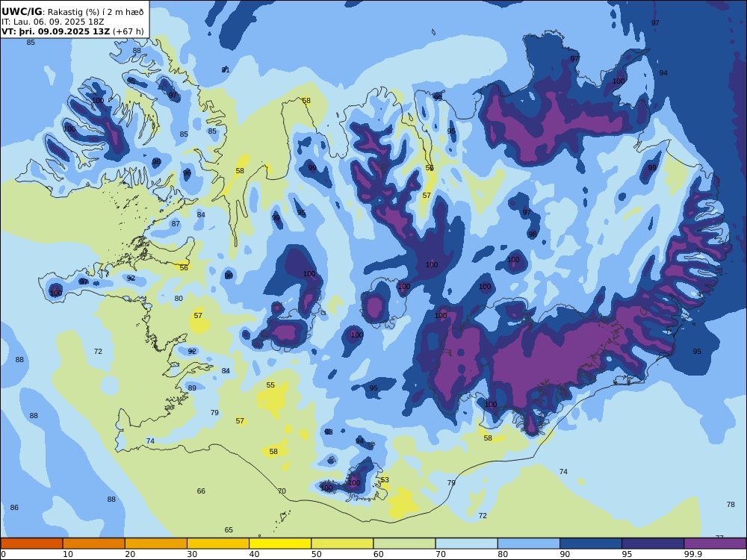747x560 pixels.
Task: Click the 40–50 bright yellow legend swatch
Action: click(280, 544)
